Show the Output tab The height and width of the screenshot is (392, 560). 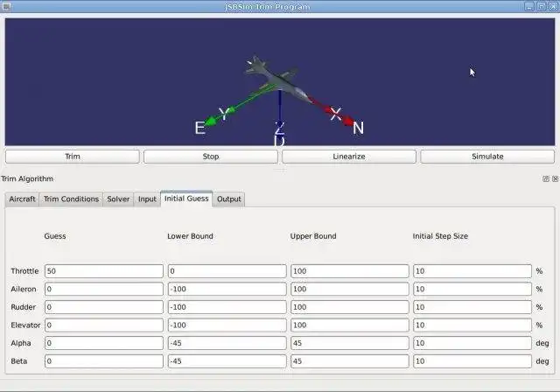click(x=229, y=199)
